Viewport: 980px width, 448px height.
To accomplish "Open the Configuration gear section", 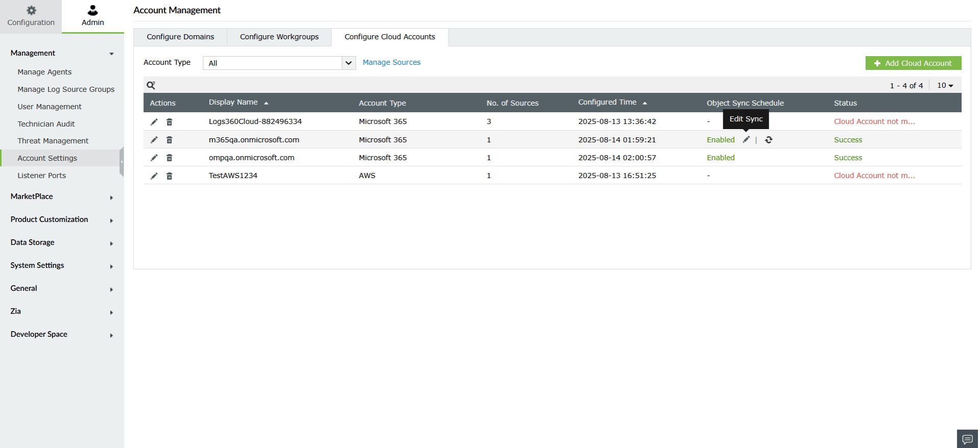I will tap(31, 16).
